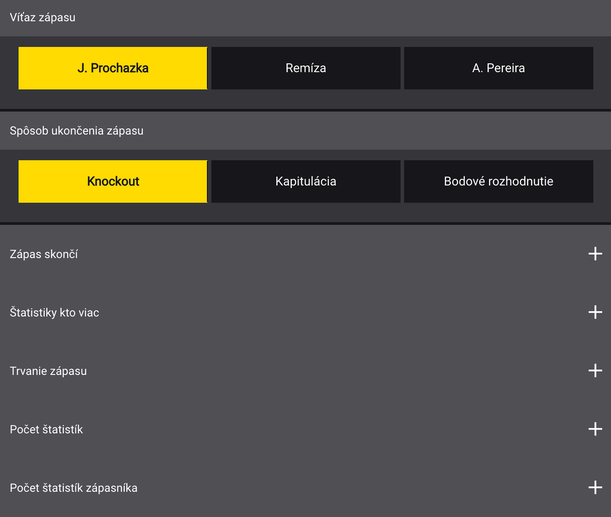Expand the Trvanie zápasu row

tap(306, 371)
